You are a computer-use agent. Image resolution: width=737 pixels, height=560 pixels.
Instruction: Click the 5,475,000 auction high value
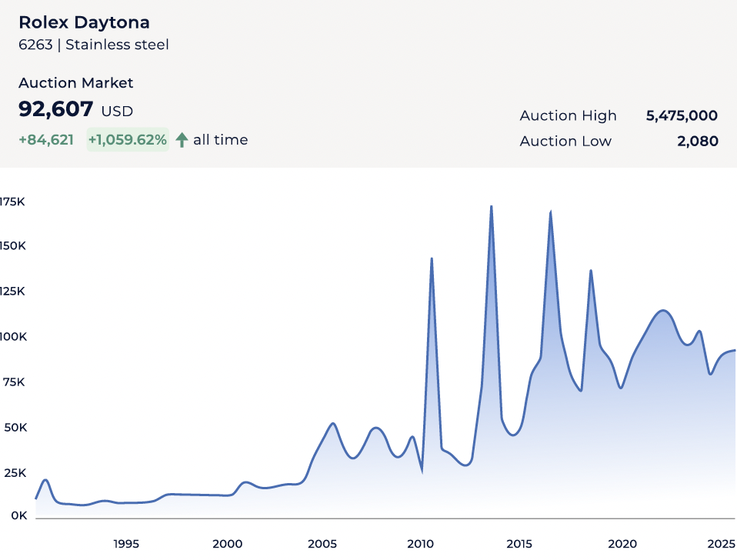pyautogui.click(x=682, y=115)
